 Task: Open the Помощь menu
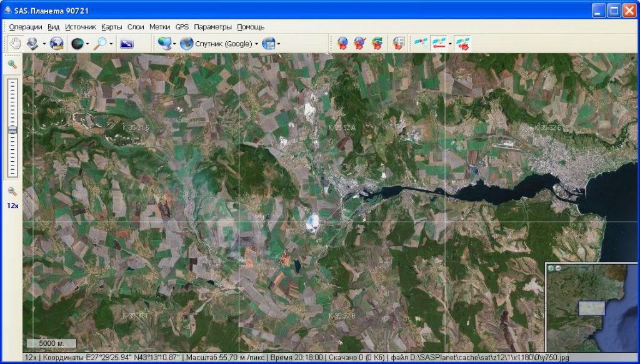251,27
